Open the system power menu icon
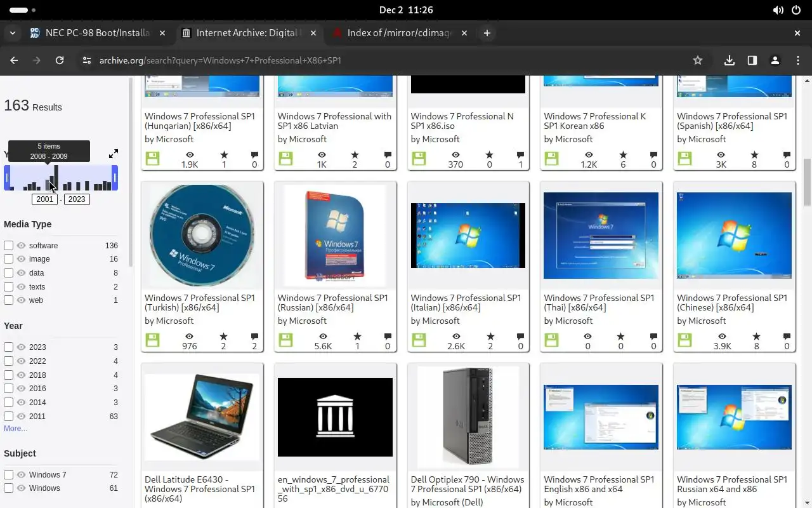Screen dimensions: 812x508 pyautogui.click(x=796, y=10)
